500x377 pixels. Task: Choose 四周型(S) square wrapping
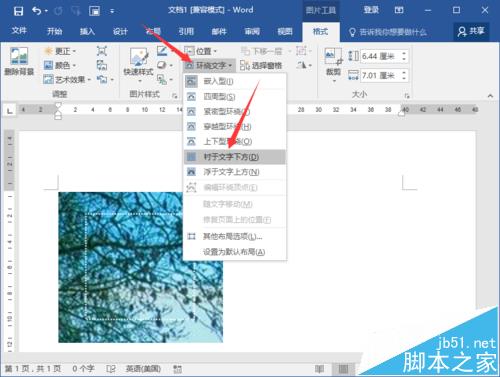tap(235, 97)
